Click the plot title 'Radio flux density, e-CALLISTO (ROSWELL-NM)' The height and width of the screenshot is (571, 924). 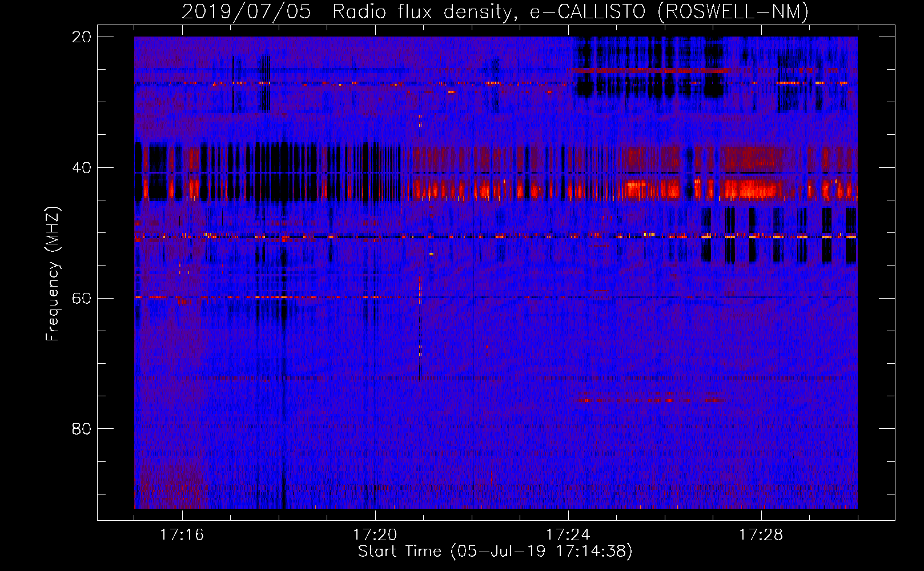[571, 11]
